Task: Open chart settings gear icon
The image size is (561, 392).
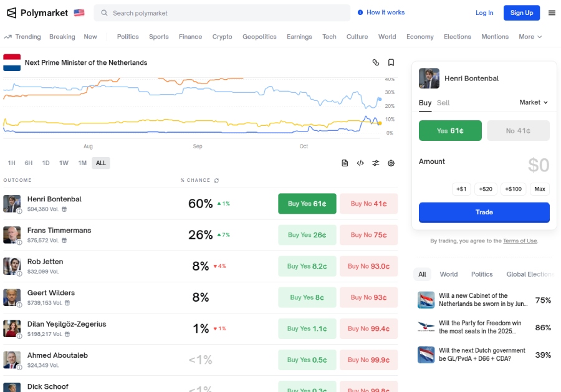Action: [391, 163]
